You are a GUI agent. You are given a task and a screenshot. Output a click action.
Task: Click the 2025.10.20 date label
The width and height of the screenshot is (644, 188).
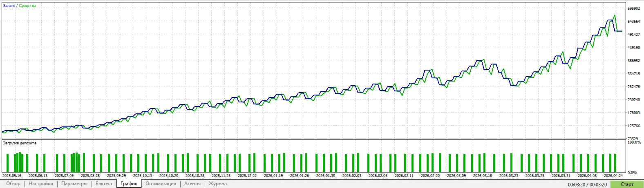[169, 176]
